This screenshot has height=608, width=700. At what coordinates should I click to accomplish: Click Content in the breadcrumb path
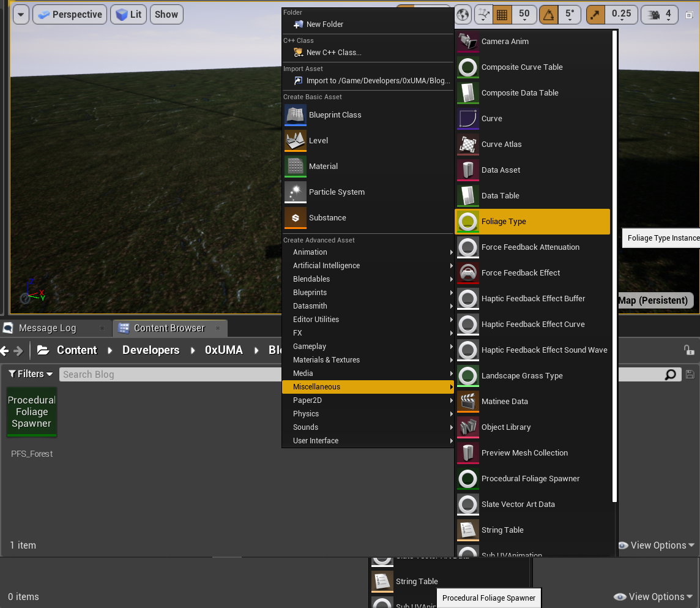click(x=76, y=350)
